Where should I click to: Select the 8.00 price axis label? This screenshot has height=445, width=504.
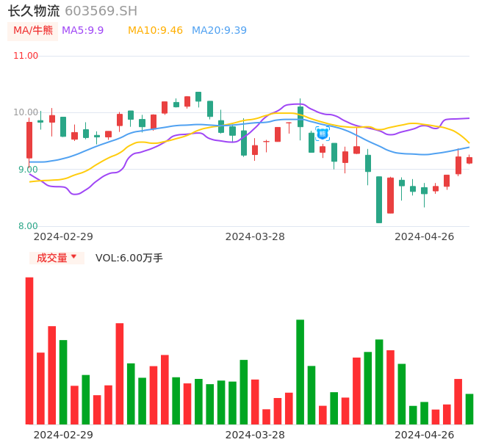point(28,226)
